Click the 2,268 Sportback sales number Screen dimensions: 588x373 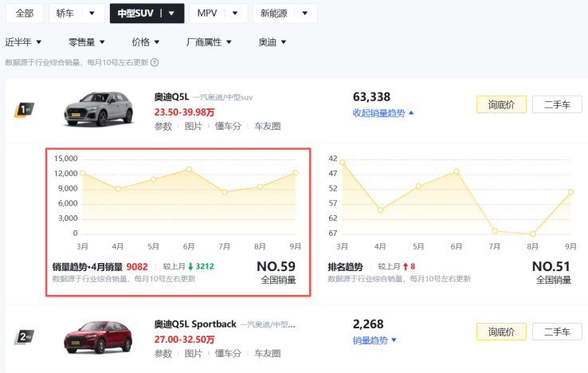pos(368,324)
